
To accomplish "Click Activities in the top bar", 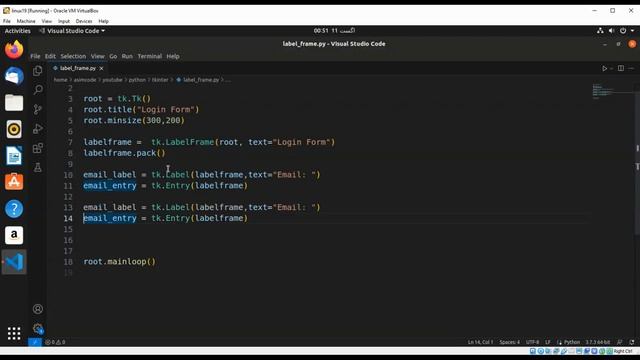I will (x=18, y=31).
